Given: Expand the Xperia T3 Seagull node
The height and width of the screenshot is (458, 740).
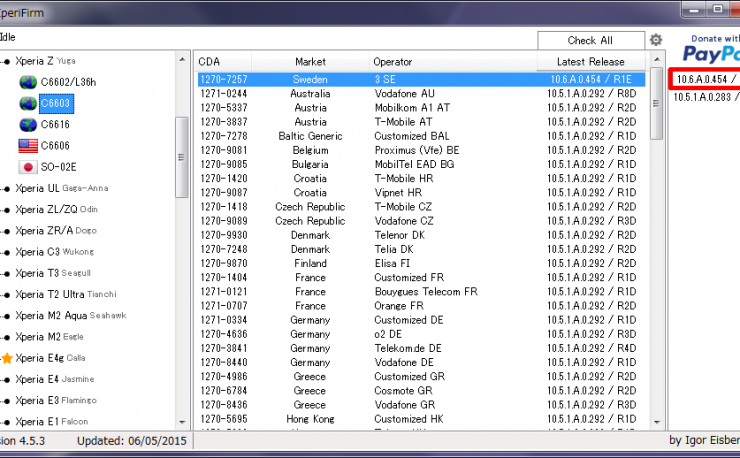Looking at the screenshot, I should coord(6,274).
